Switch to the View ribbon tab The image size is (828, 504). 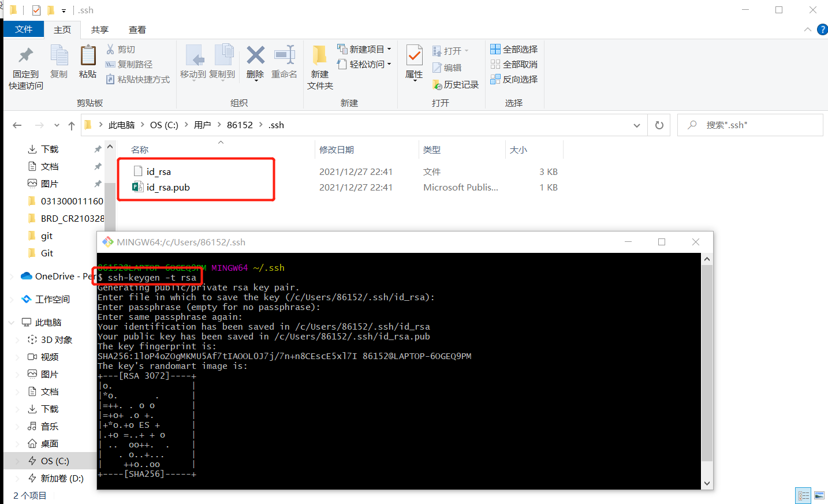(x=137, y=29)
